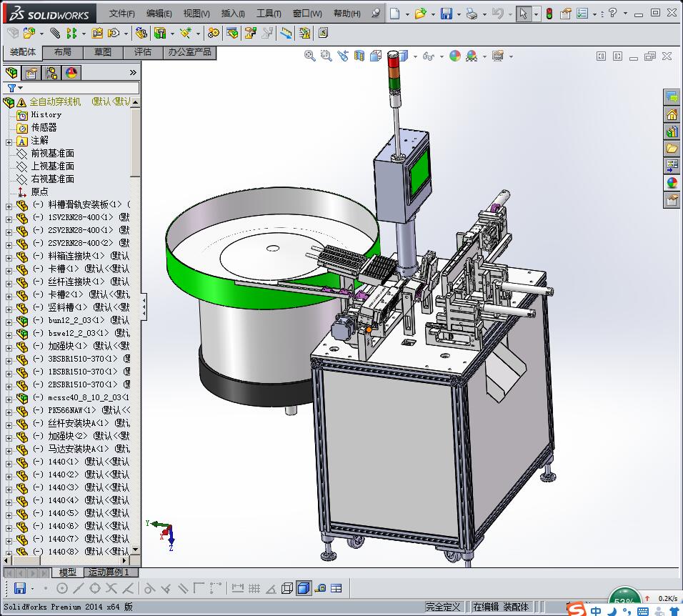Open the 编辑(E) menu
The height and width of the screenshot is (616, 683).
tap(159, 14)
